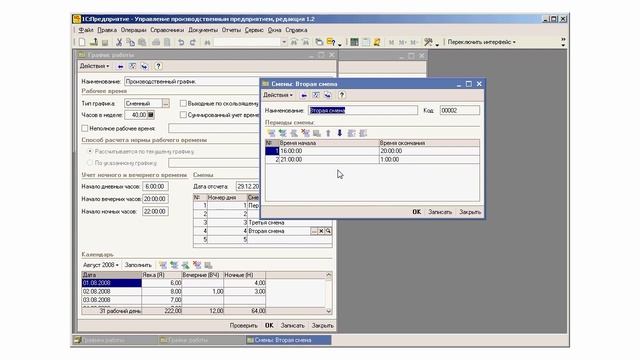
Task: Click the add row icon in Календарь toolbar
Action: click(x=162, y=265)
